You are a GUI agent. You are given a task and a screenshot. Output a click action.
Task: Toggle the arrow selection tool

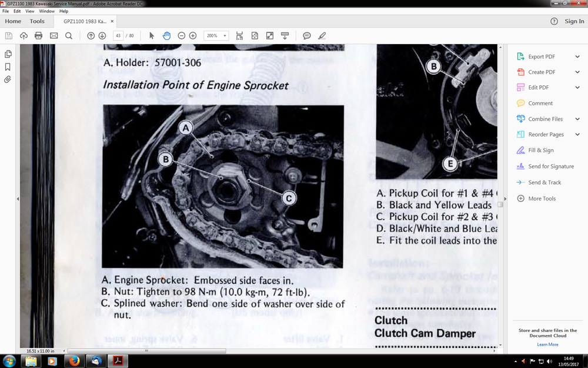152,36
